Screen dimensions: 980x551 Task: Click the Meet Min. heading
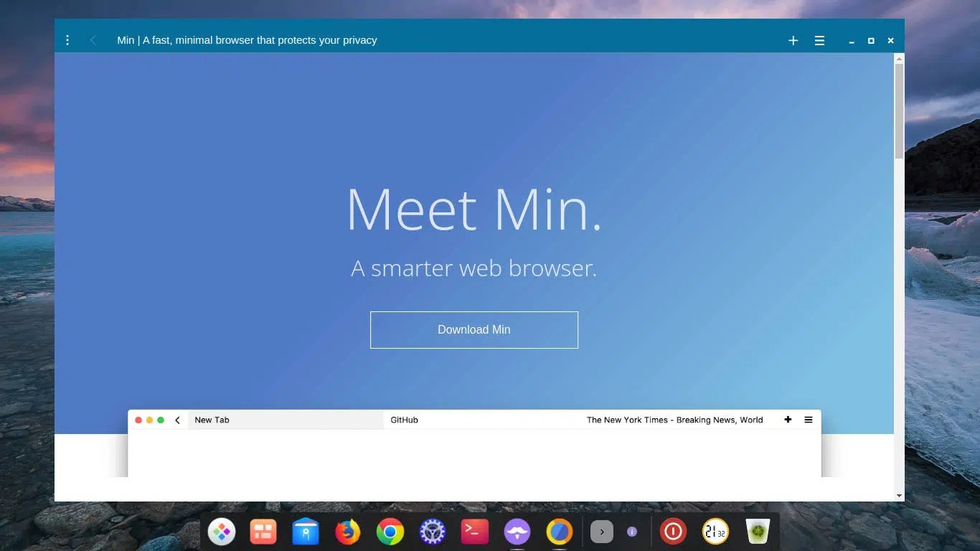474,209
